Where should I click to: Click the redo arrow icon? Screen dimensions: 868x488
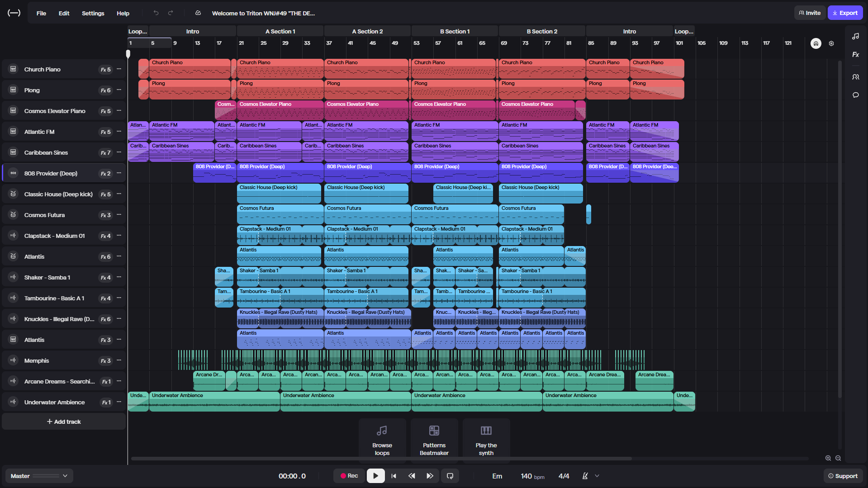pyautogui.click(x=171, y=13)
